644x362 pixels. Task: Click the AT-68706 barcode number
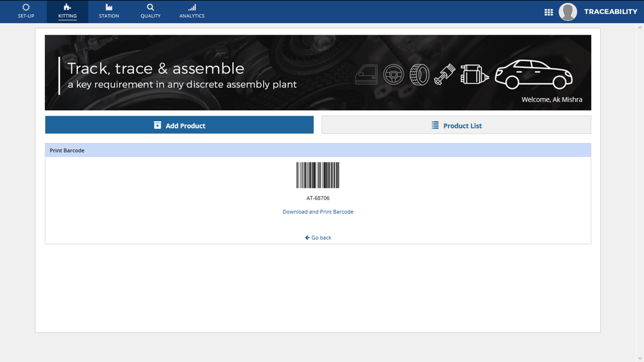(318, 198)
